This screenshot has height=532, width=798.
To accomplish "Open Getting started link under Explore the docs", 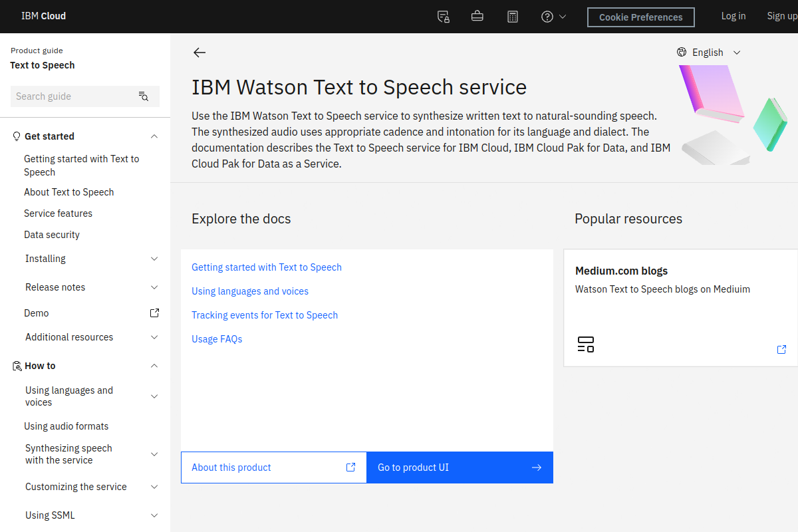I will click(x=267, y=267).
